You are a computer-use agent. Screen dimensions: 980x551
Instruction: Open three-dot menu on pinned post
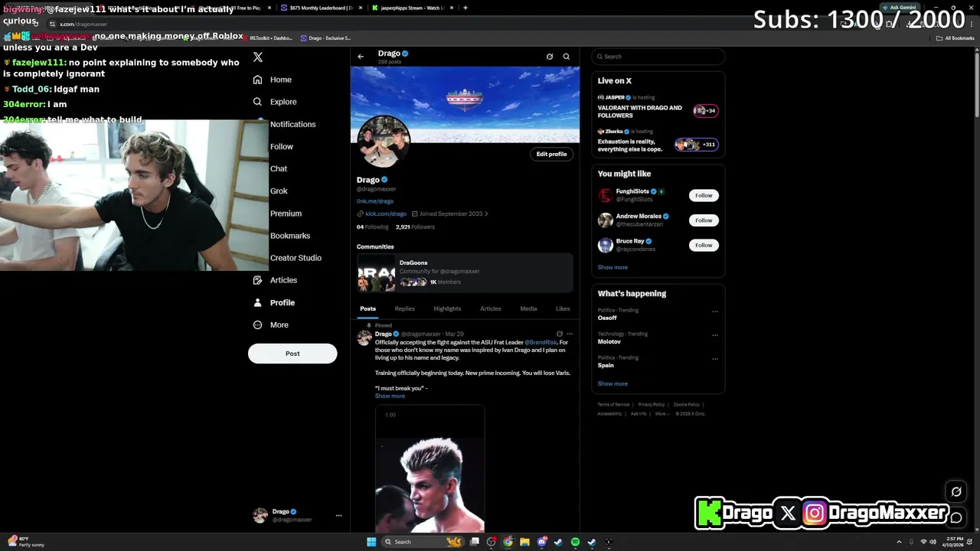click(x=569, y=334)
